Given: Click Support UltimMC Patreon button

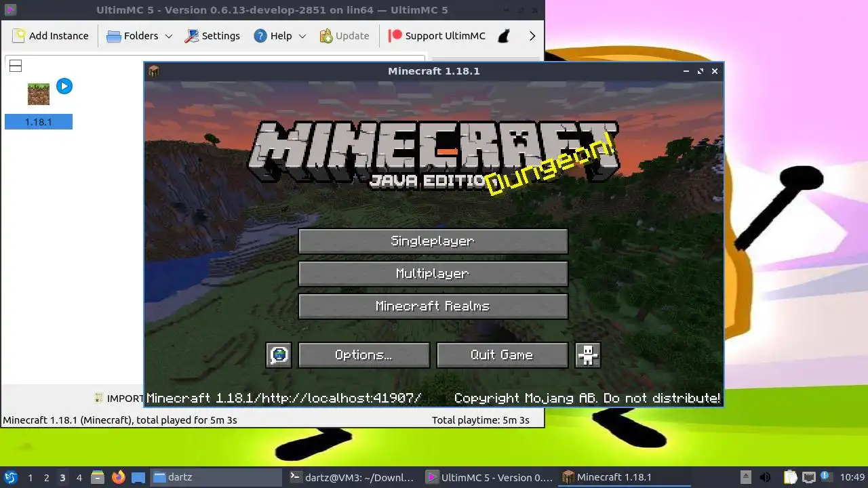Looking at the screenshot, I should [x=437, y=36].
